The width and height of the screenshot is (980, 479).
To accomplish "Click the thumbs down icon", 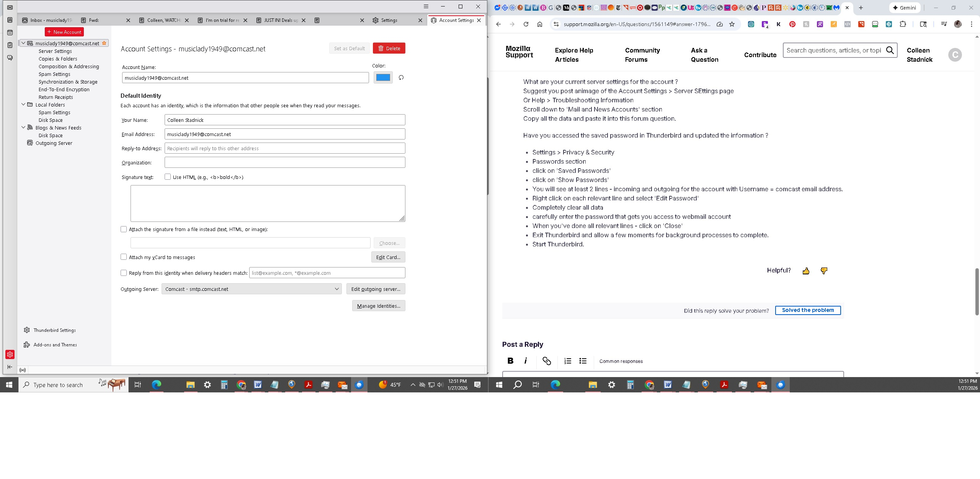I will click(824, 271).
